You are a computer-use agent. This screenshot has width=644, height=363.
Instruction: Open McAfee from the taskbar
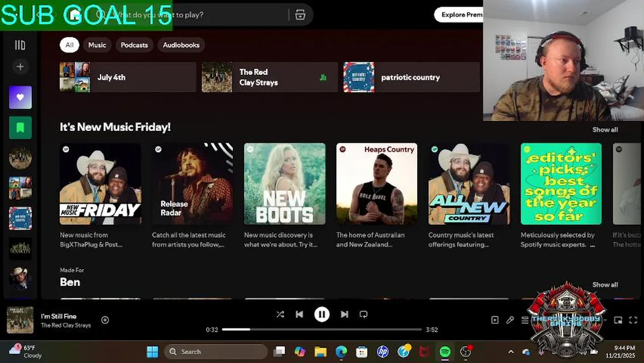(x=424, y=351)
